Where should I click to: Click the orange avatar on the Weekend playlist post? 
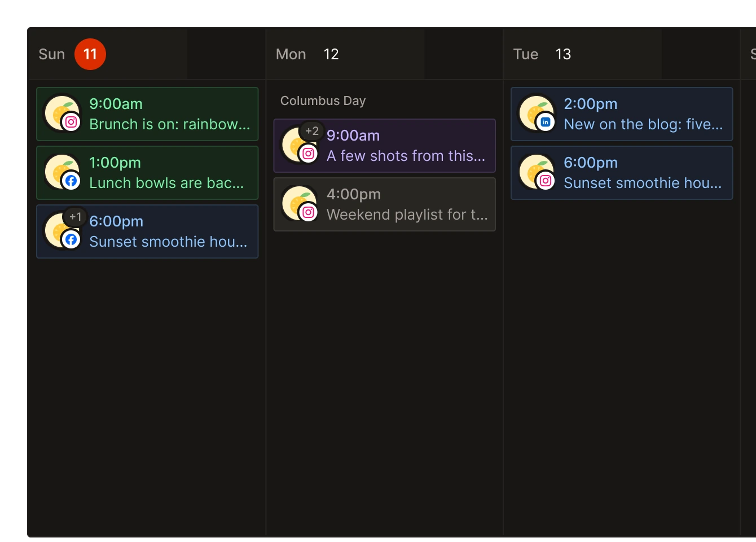pos(299,202)
